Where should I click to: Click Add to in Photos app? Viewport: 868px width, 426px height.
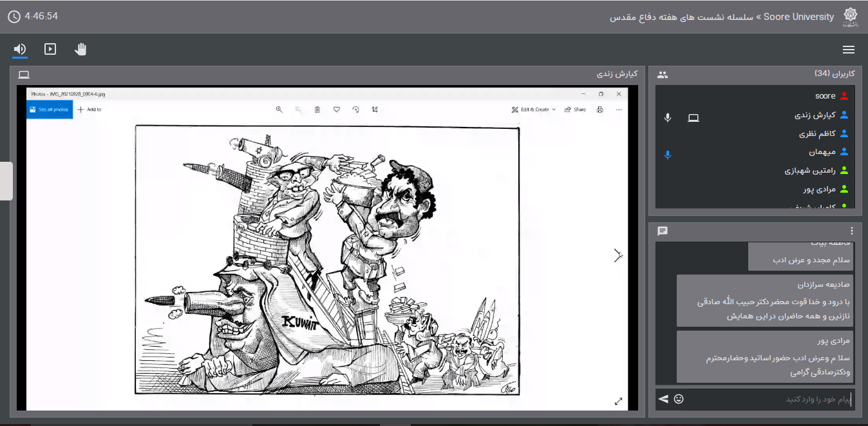click(90, 110)
